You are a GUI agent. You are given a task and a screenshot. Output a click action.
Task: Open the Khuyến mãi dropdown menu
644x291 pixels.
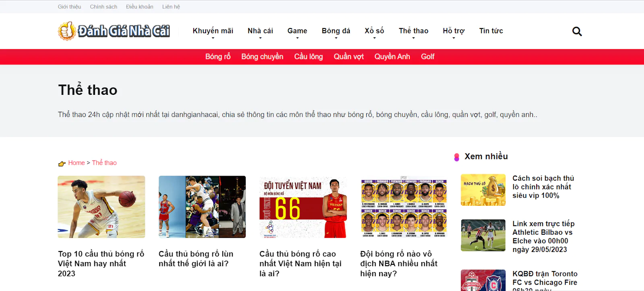213,31
